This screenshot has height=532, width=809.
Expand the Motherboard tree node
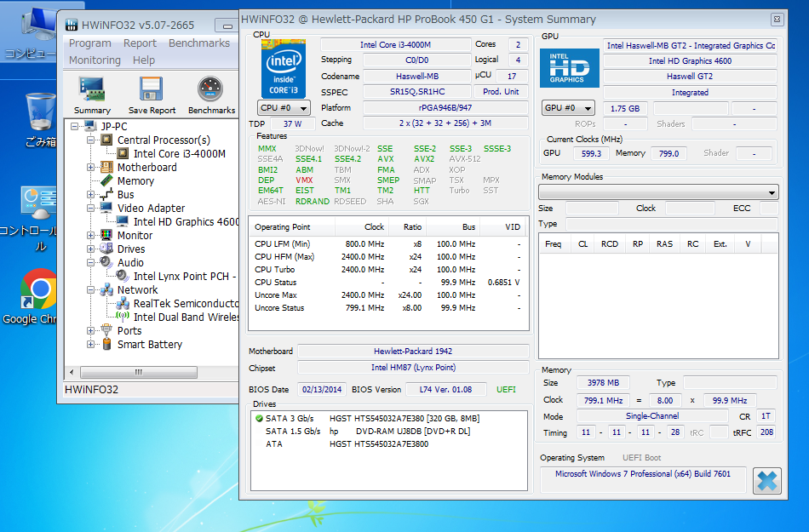click(x=91, y=167)
